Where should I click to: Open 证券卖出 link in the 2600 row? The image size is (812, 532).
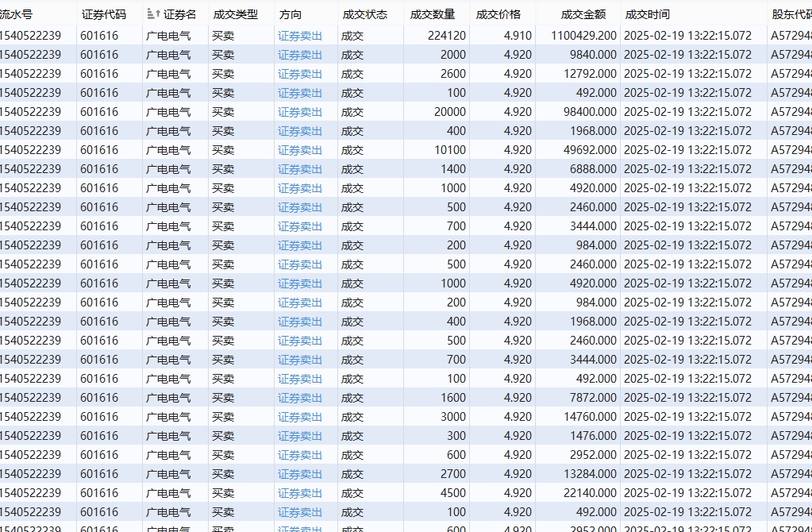coord(300,74)
